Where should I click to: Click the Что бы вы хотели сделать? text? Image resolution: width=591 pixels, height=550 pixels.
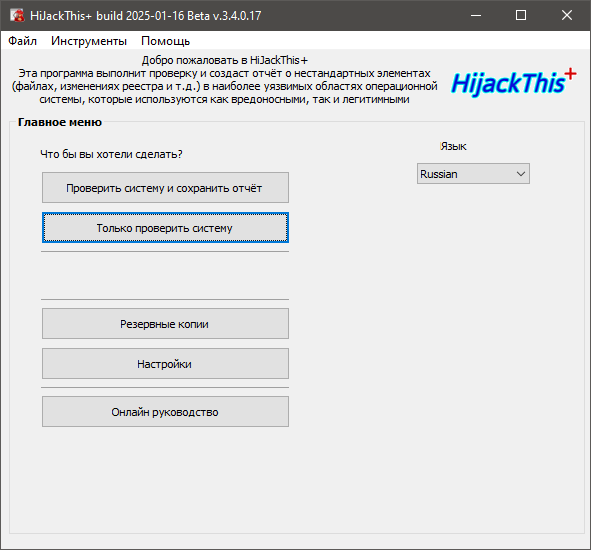click(111, 154)
